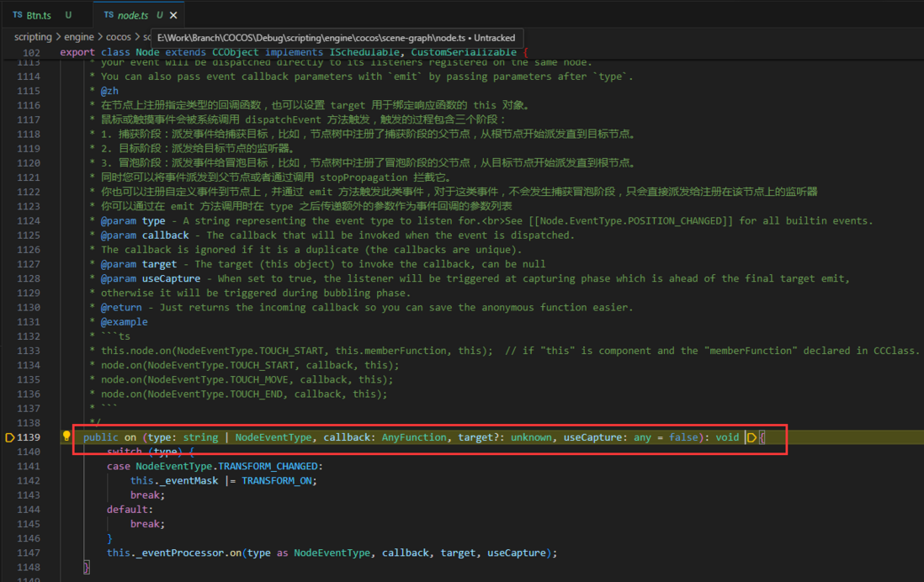Click 'ISchedulable' in the sticky class header
The width and height of the screenshot is (924, 582).
pyautogui.click(x=364, y=52)
